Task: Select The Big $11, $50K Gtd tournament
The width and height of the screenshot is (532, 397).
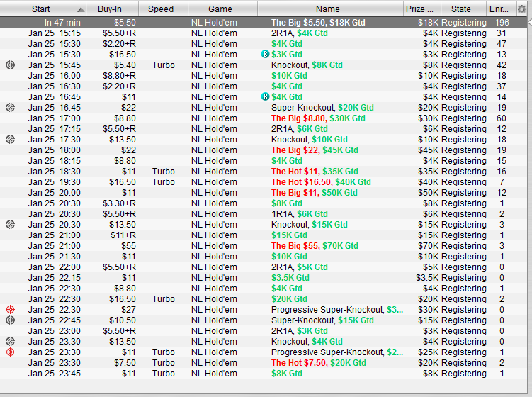Action: [315, 193]
